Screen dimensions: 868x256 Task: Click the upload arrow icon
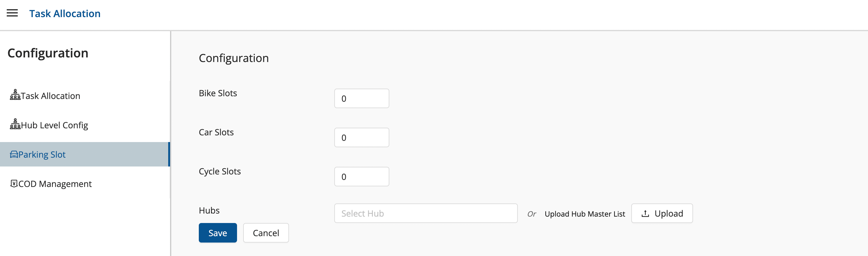[x=645, y=214]
